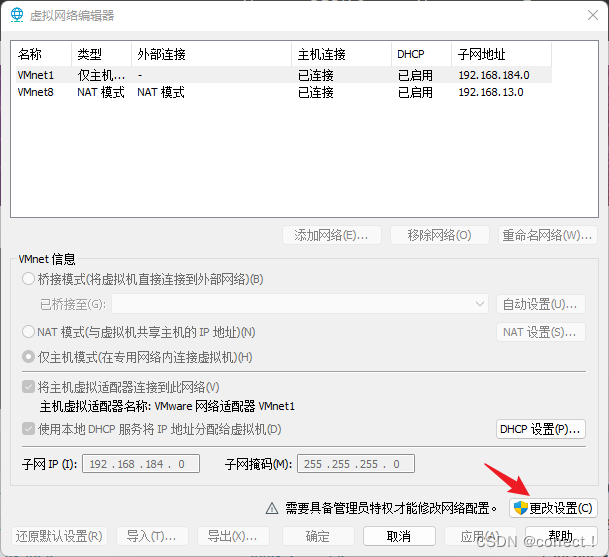The width and height of the screenshot is (609, 557).
Task: Click the 子网掩码 input field
Action: pos(356,464)
